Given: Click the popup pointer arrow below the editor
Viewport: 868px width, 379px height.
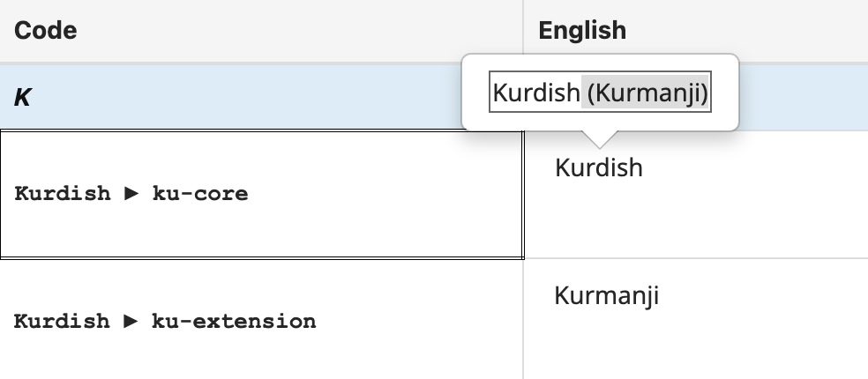Looking at the screenshot, I should 599,138.
